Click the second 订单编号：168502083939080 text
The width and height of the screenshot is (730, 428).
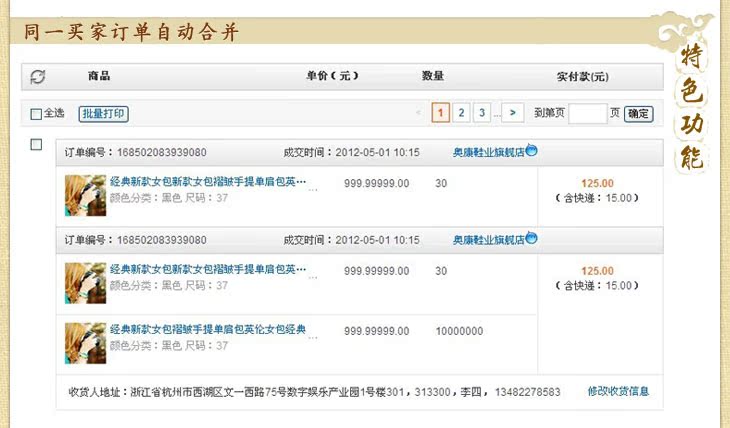pos(135,240)
